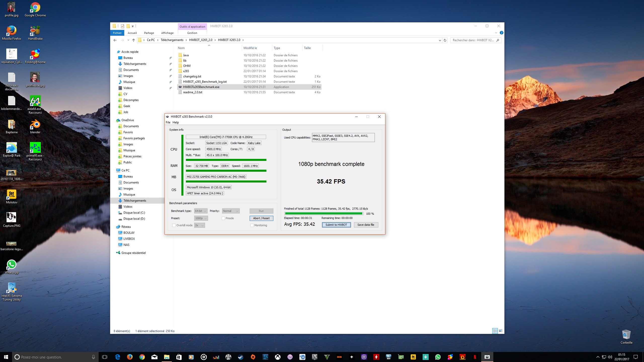Show hidden system tray icons
The height and width of the screenshot is (362, 644).
click(x=598, y=357)
